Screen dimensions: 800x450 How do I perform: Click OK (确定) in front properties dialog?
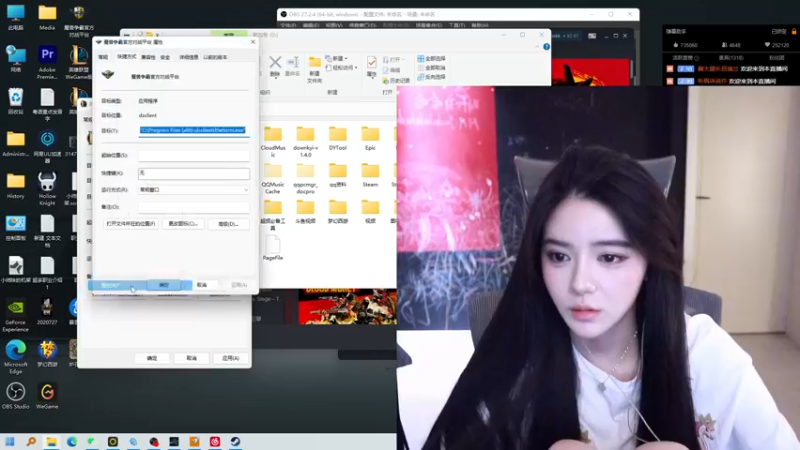[x=164, y=285]
